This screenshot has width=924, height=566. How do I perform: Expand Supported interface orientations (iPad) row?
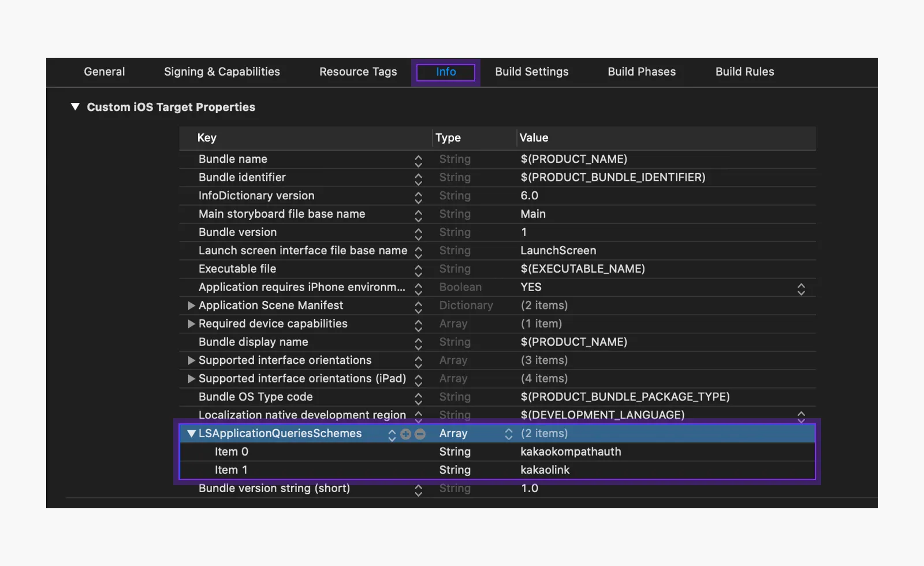point(191,379)
